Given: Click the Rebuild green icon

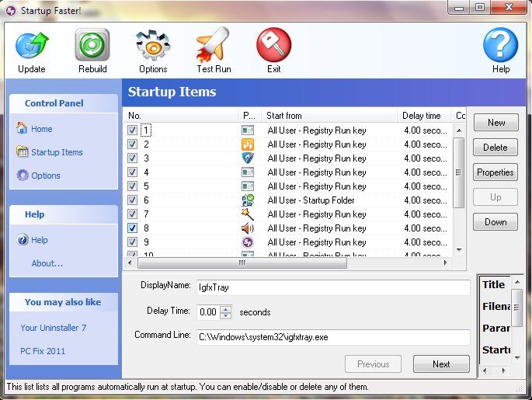Looking at the screenshot, I should tap(92, 45).
